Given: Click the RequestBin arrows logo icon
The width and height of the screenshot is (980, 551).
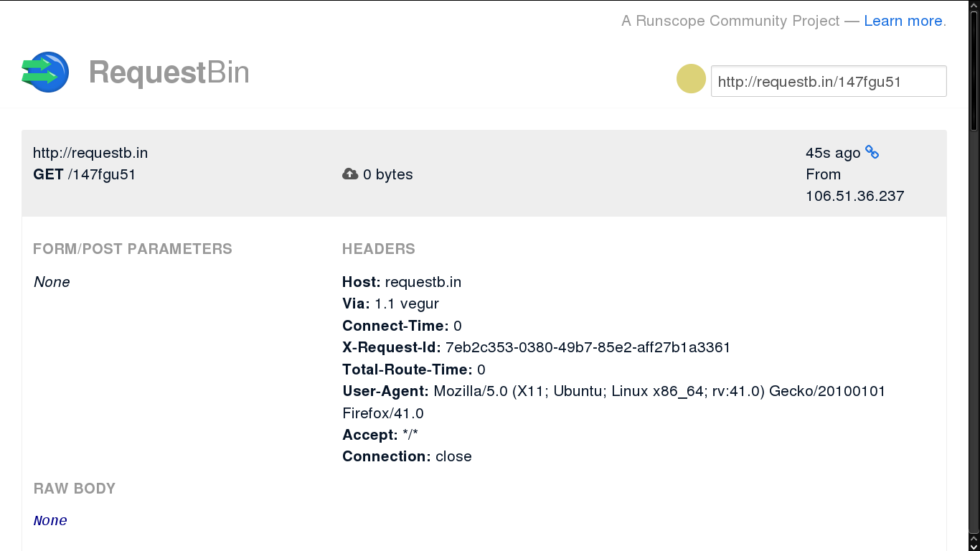Looking at the screenshot, I should click(45, 72).
